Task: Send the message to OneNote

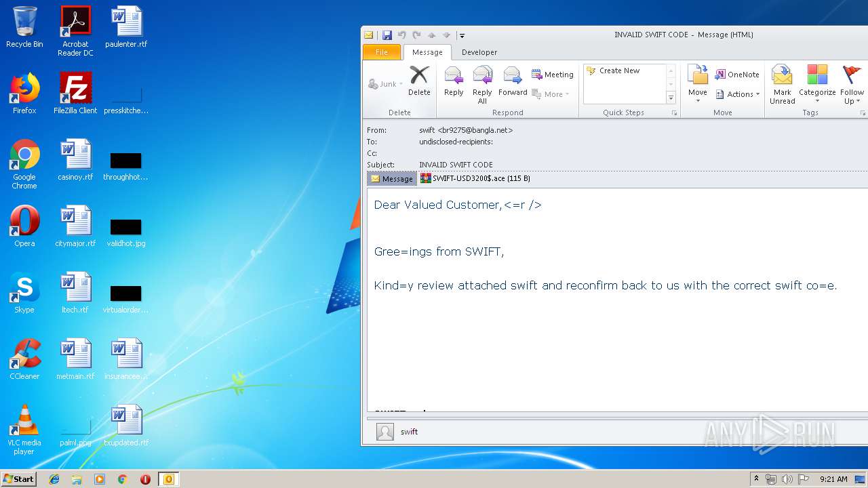Action: tap(737, 75)
